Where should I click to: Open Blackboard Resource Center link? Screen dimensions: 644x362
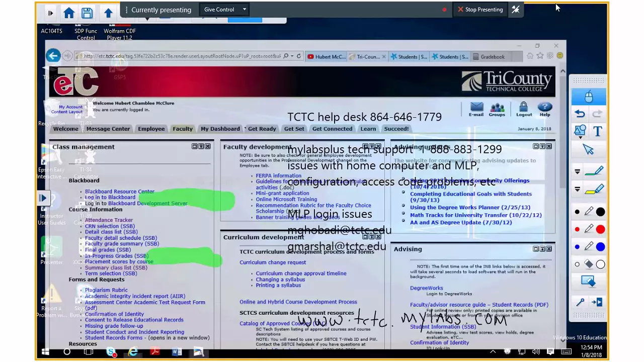click(x=120, y=192)
